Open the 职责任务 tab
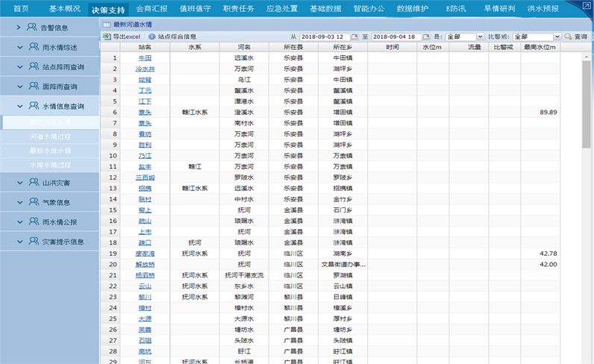This screenshot has width=594, height=364. pos(239,9)
